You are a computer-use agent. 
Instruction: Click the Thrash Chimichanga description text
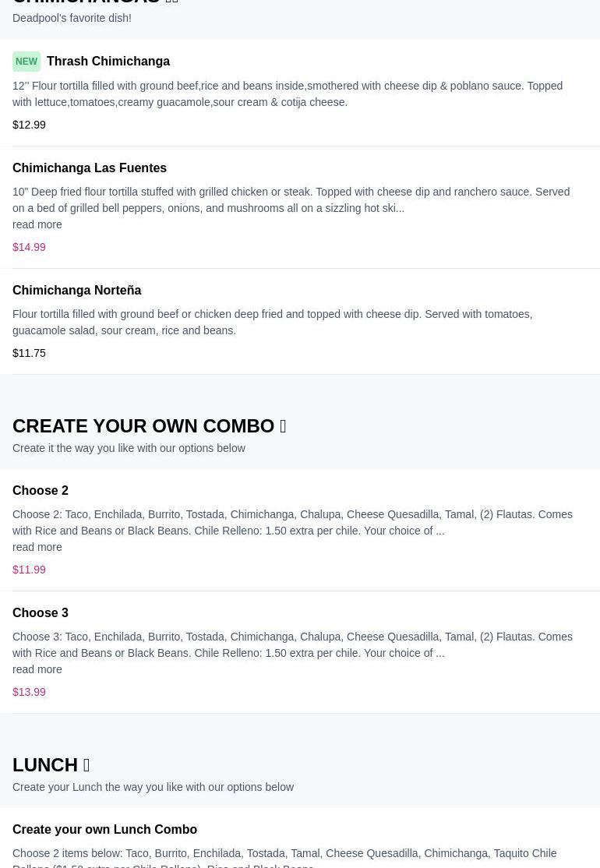(x=287, y=94)
